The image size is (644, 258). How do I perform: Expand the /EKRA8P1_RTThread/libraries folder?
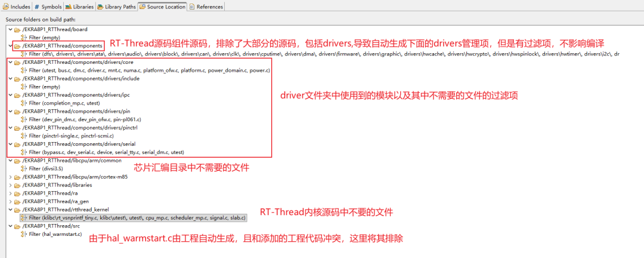click(10, 185)
